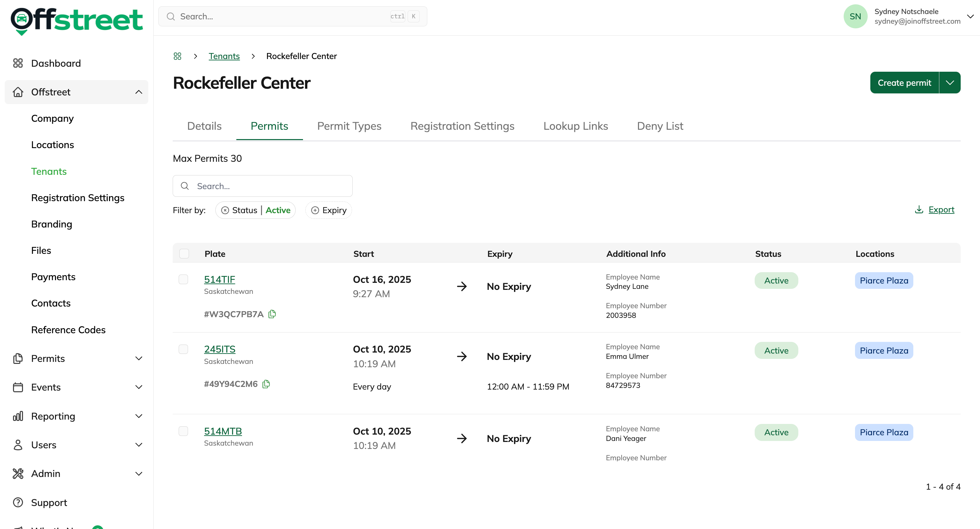
Task: Check the box for plate 514TIF
Action: (x=183, y=279)
